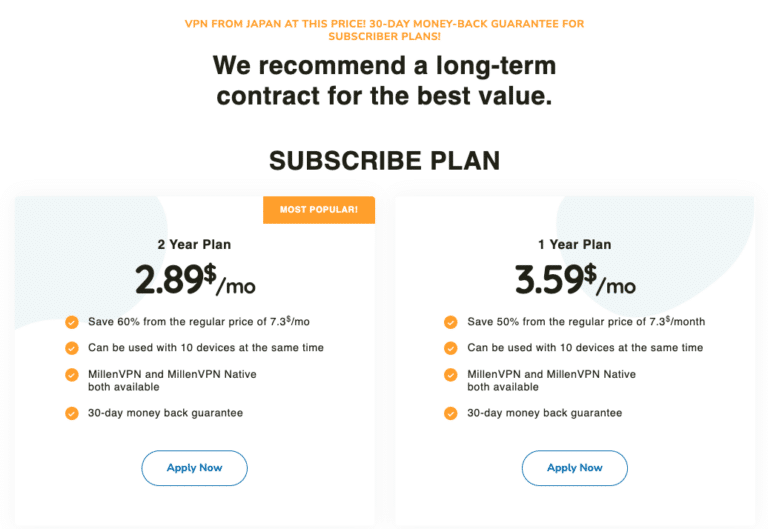This screenshot has width=768, height=529.
Task: Click the 2.89$/mo price
Action: tap(195, 281)
